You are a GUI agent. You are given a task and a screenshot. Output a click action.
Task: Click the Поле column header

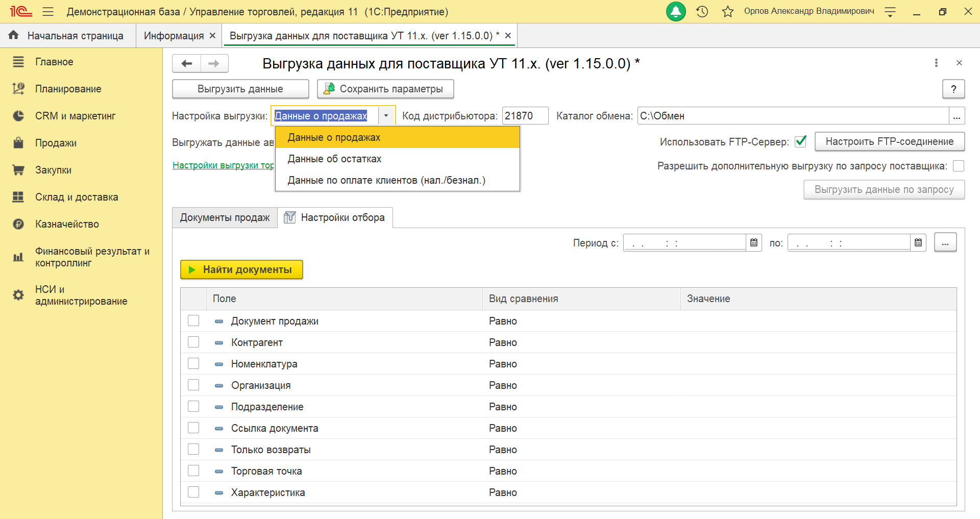345,299
